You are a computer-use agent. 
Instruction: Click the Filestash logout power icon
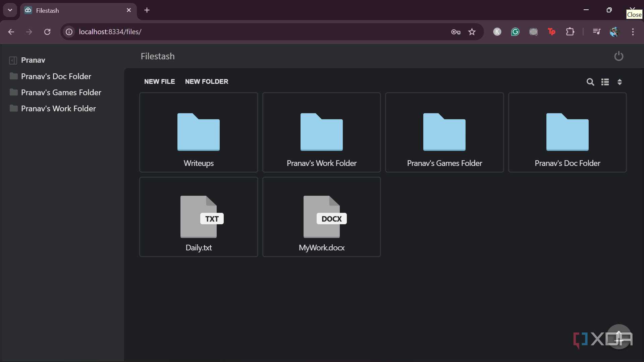[x=619, y=56]
